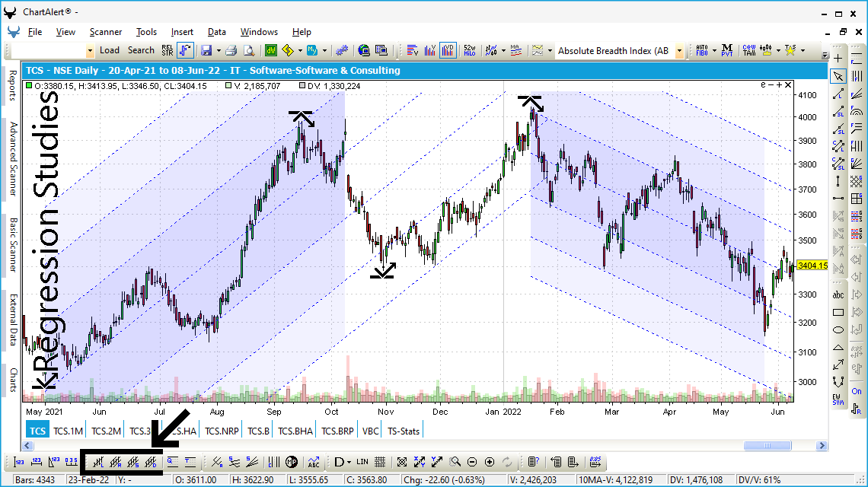This screenshot has height=487, width=868.
Task: Open the Reports side panel tab
Action: 12,86
